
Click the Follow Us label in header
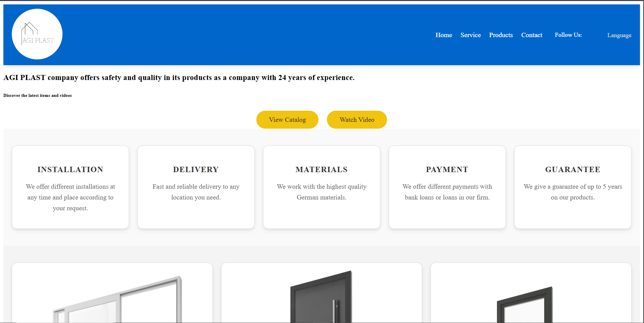point(568,35)
